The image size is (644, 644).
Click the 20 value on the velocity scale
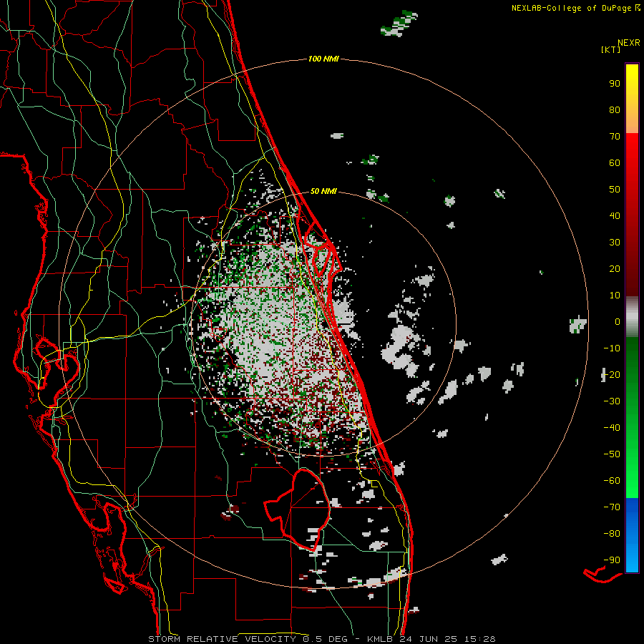tap(615, 269)
